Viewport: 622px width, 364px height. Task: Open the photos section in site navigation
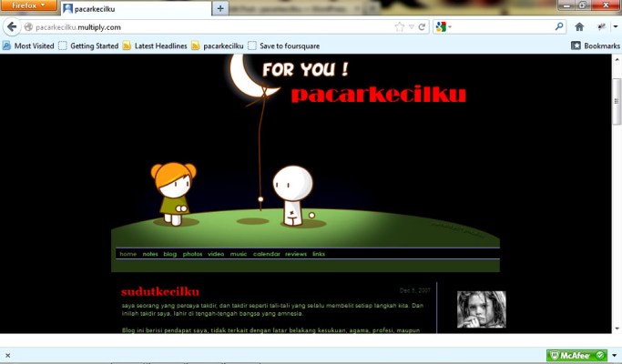point(192,254)
